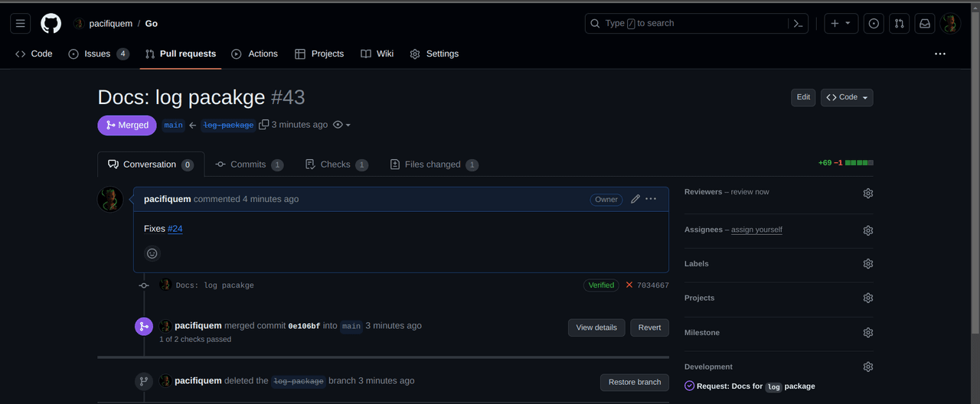Click the Edit title button

pos(803,97)
